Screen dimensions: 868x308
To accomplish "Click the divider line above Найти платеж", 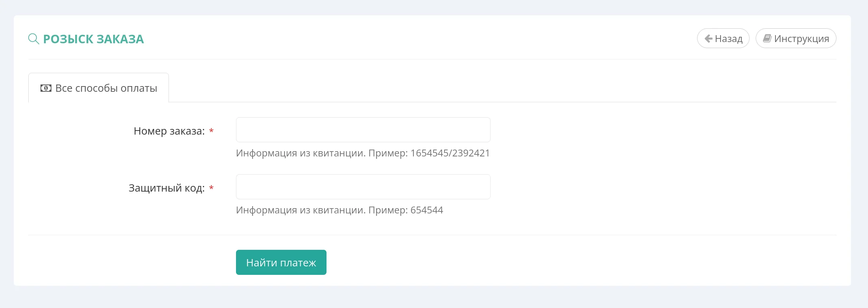I will click(x=404, y=235).
